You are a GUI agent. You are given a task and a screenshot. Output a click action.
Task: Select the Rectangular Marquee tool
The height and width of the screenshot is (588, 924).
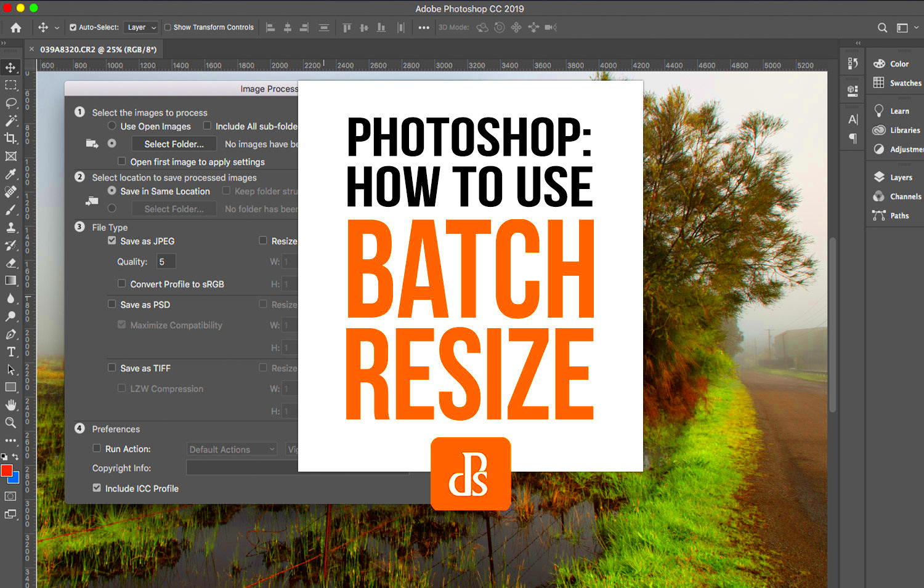(x=10, y=85)
